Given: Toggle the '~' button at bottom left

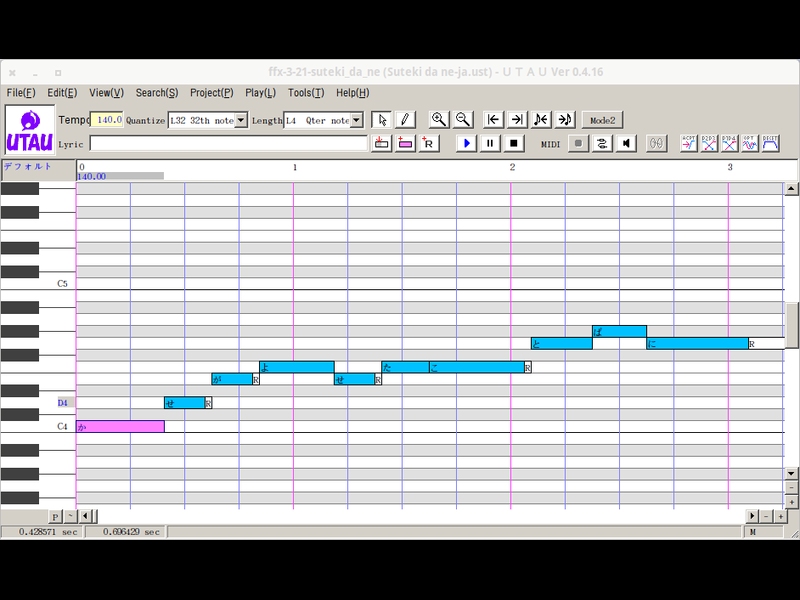Looking at the screenshot, I should pos(70,516).
